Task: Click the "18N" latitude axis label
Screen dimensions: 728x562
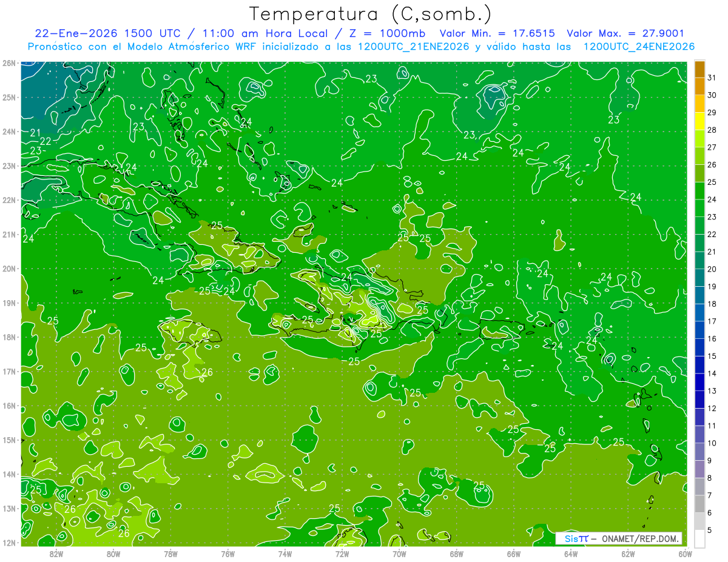Action: click(8, 337)
